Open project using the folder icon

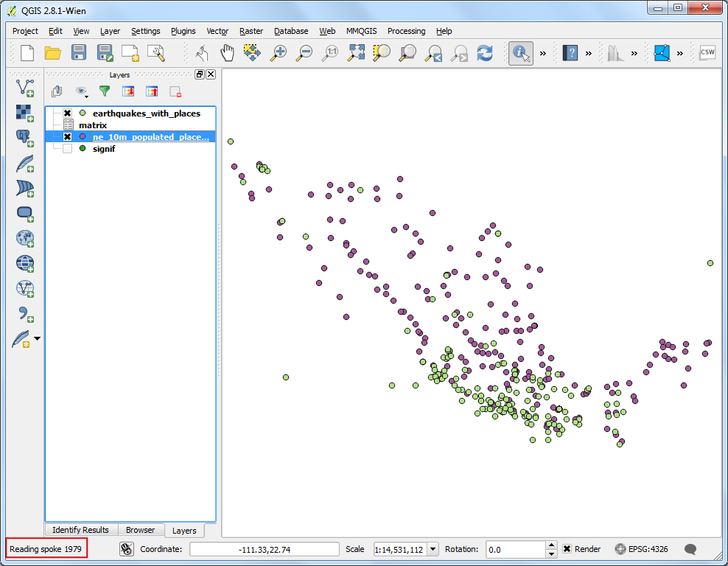[x=52, y=53]
